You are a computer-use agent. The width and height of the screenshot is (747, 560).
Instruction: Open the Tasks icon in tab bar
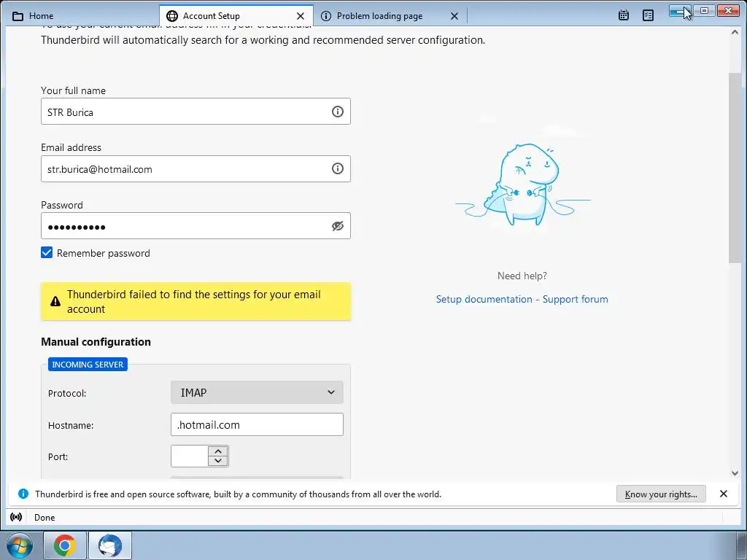point(648,15)
